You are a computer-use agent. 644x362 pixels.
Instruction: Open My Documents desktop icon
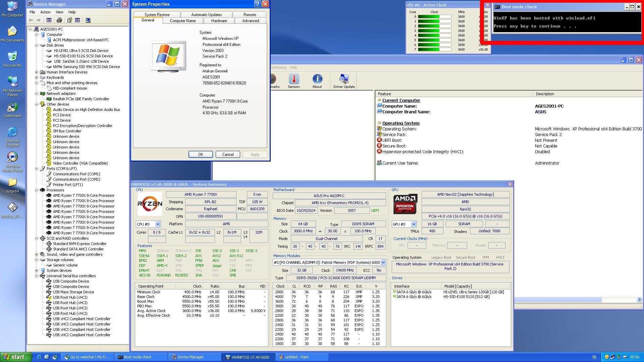tap(12, 34)
